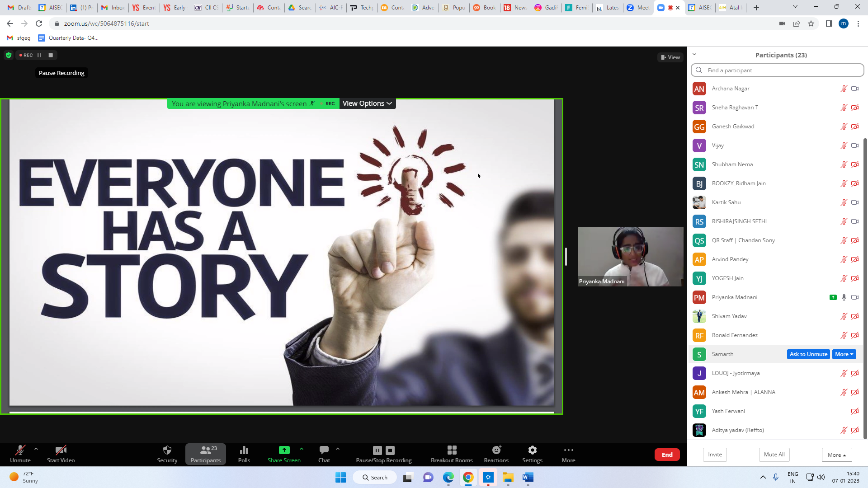Image resolution: width=868 pixels, height=488 pixels.
Task: Click the green Share Screen icon
Action: (x=284, y=450)
